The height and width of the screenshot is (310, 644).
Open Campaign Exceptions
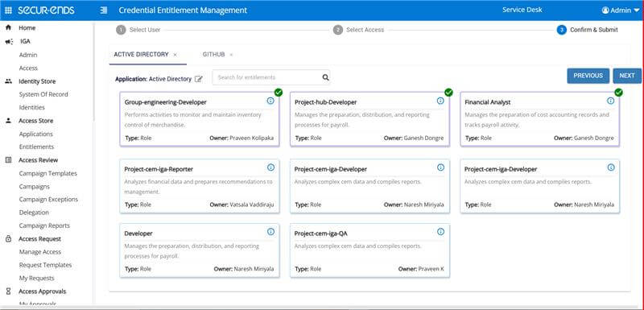tap(48, 199)
